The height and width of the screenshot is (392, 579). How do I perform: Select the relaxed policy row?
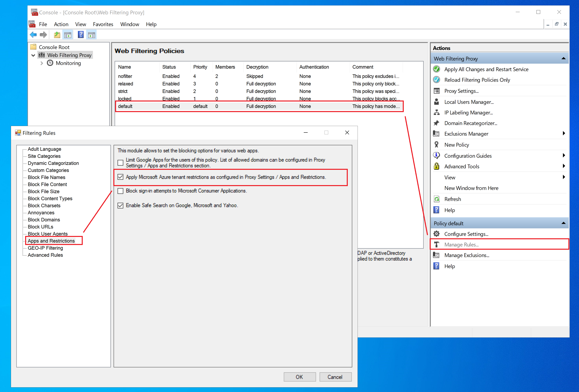(x=259, y=84)
